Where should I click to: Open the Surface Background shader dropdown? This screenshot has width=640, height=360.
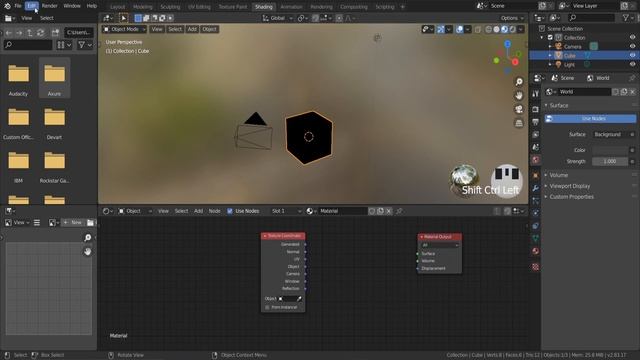pyautogui.click(x=610, y=134)
